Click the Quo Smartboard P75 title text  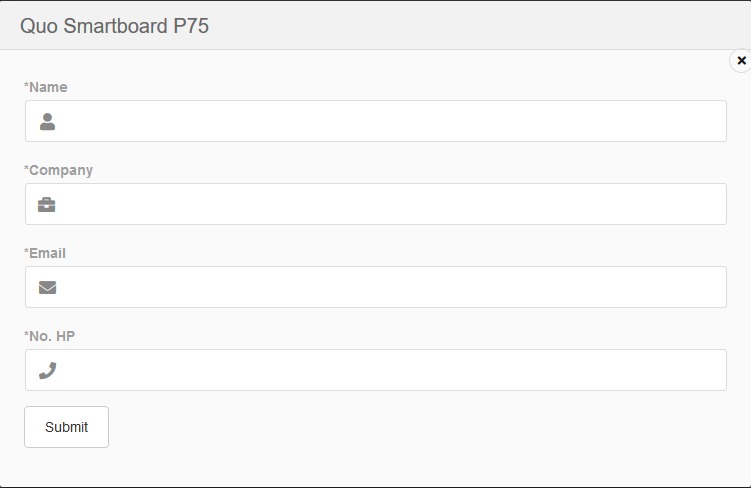[x=114, y=26]
